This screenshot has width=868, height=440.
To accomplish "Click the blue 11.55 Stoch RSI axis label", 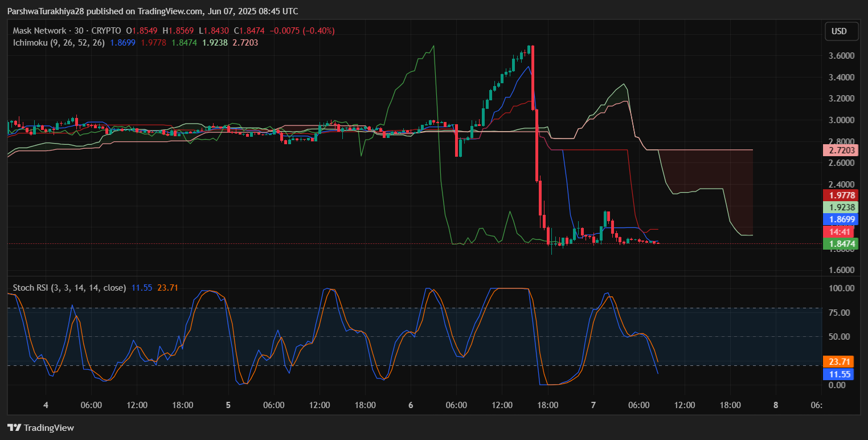I will click(x=838, y=374).
